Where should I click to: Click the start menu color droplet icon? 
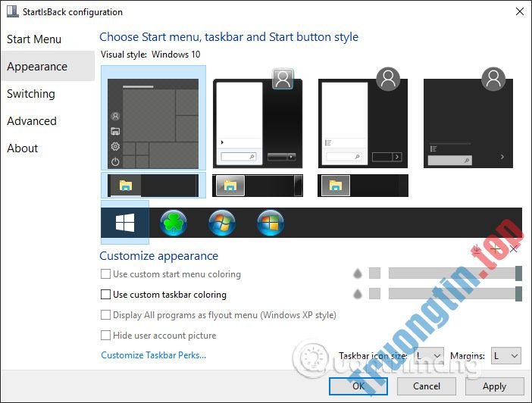(358, 273)
